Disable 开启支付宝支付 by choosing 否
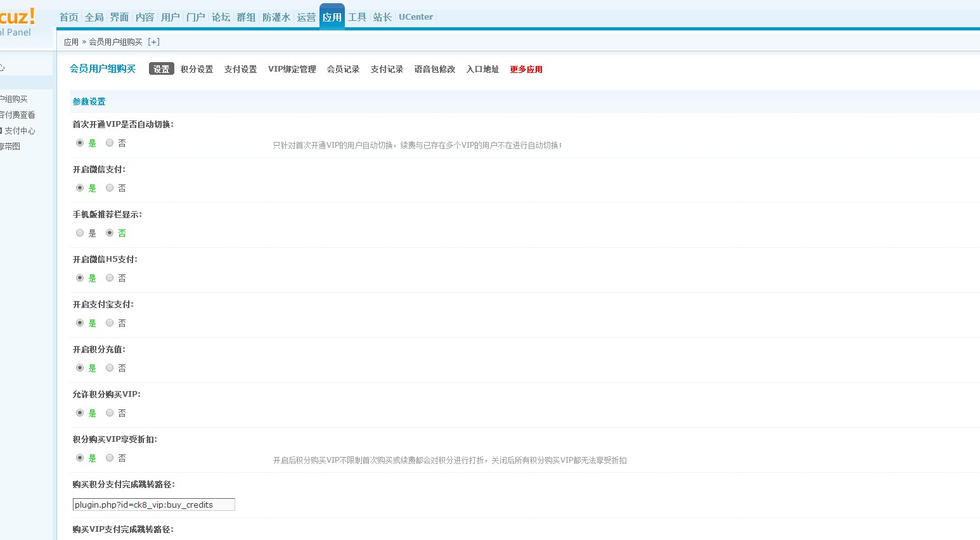This screenshot has height=540, width=980. pyautogui.click(x=110, y=323)
